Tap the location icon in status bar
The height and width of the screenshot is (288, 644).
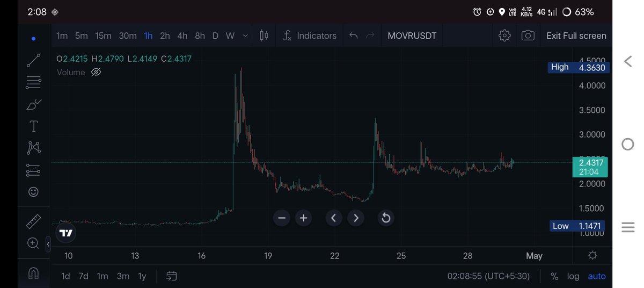click(x=502, y=12)
